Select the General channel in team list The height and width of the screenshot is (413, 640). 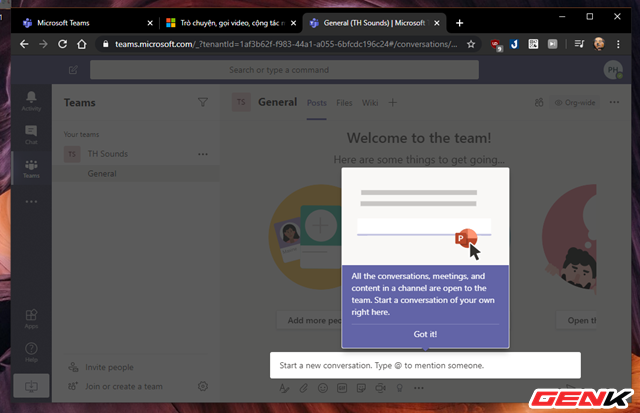(102, 174)
